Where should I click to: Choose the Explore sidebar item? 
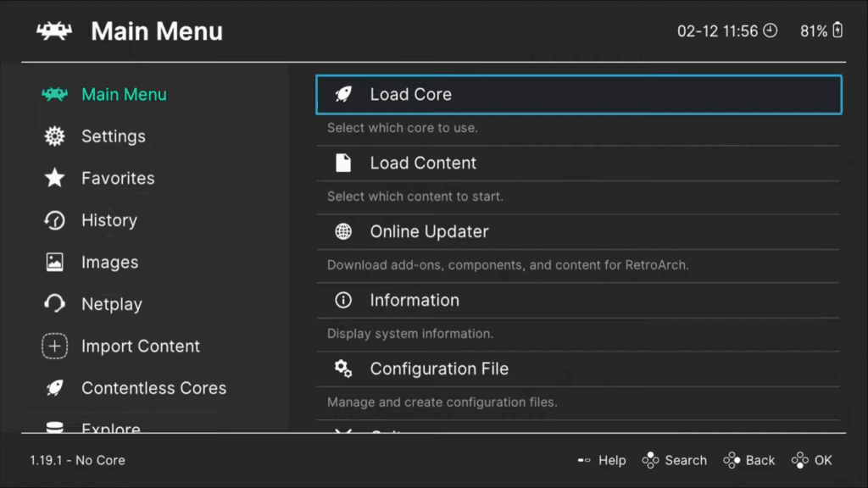(110, 427)
